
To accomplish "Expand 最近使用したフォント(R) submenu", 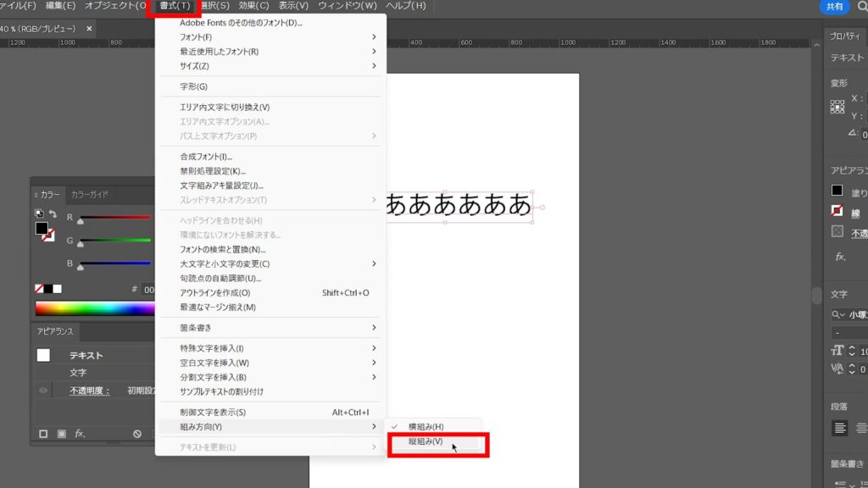I will tap(271, 52).
